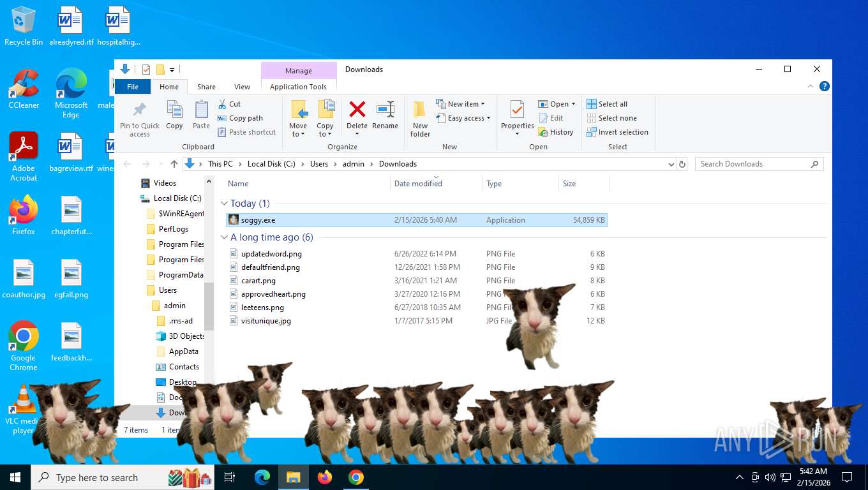Go up one folder level arrow
This screenshot has height=490, width=868.
[x=174, y=164]
